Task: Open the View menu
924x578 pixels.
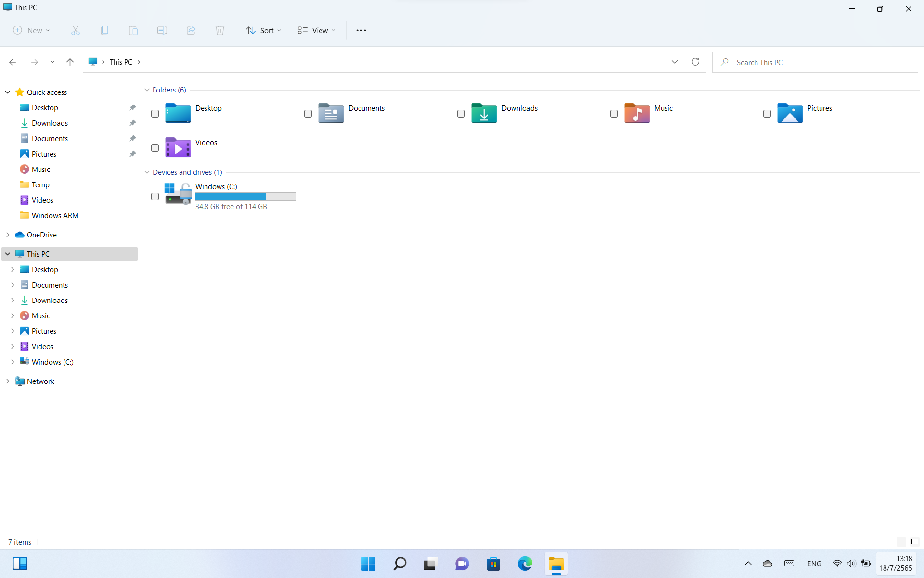Action: (316, 30)
